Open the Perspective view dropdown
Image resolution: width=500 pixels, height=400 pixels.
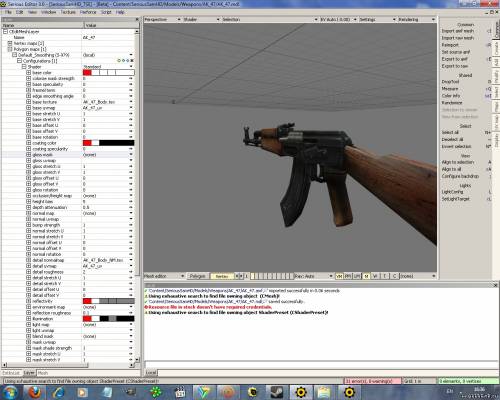tap(162, 19)
